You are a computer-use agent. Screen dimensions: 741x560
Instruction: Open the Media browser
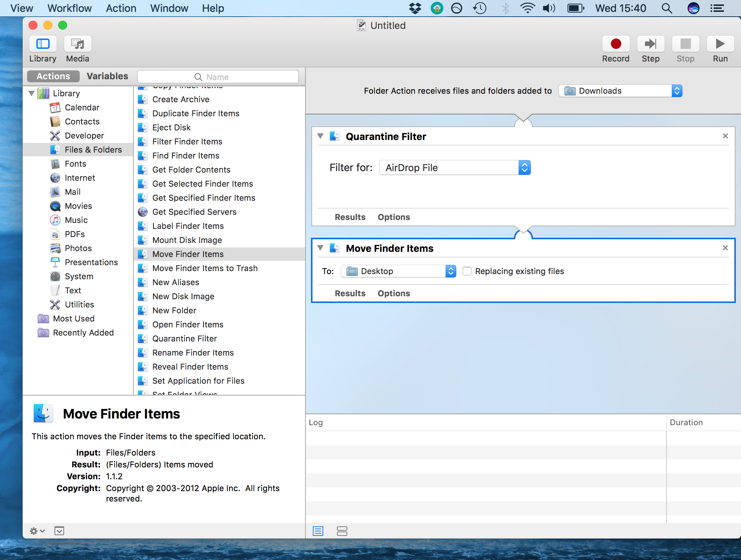(x=78, y=44)
